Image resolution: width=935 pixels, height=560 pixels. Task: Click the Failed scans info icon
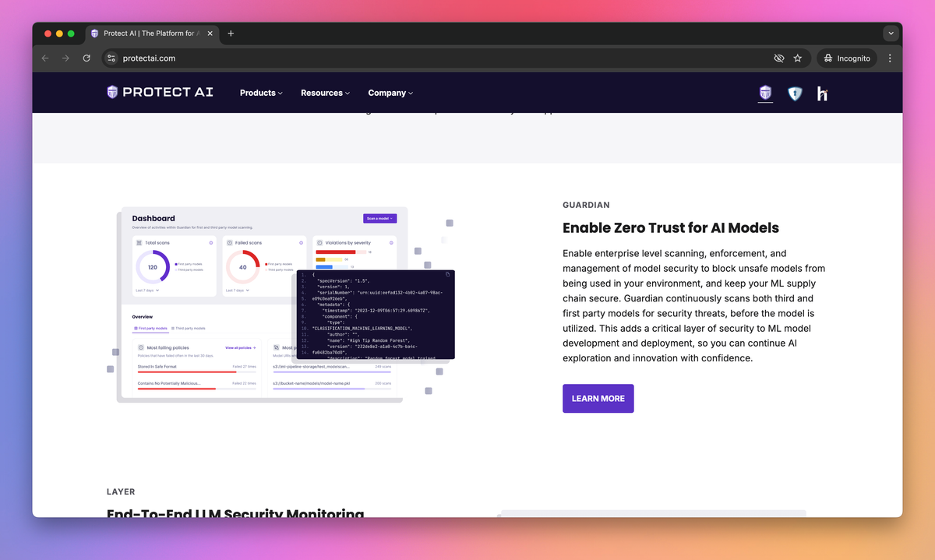coord(301,242)
